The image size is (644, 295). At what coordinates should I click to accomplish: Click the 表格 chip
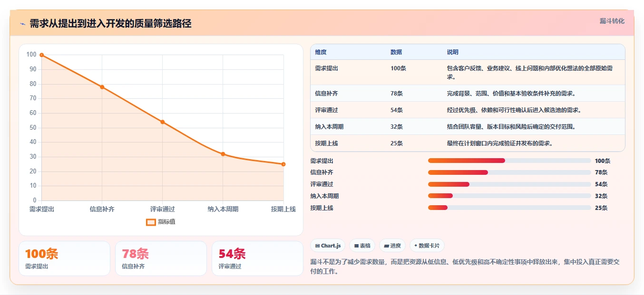[362, 246]
